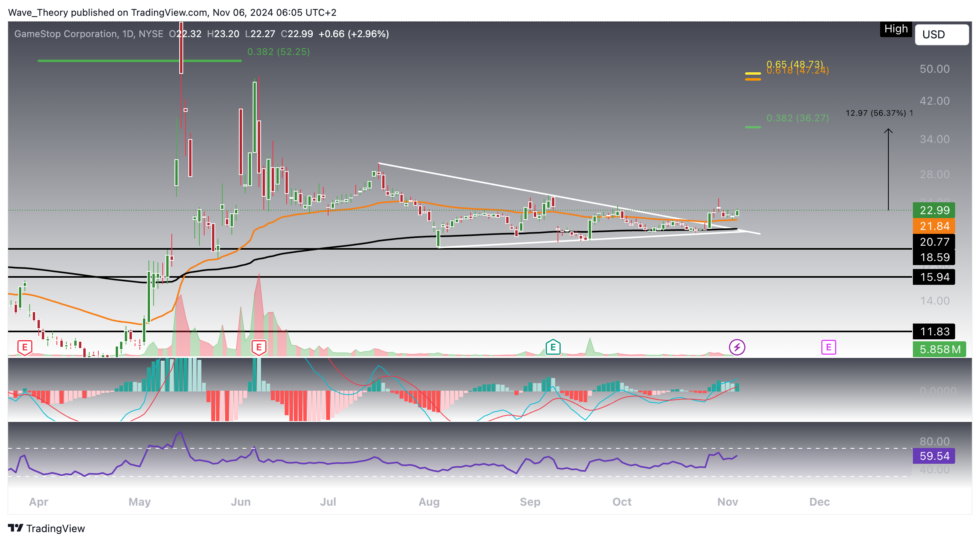Click the Apr label on time axis

point(39,502)
